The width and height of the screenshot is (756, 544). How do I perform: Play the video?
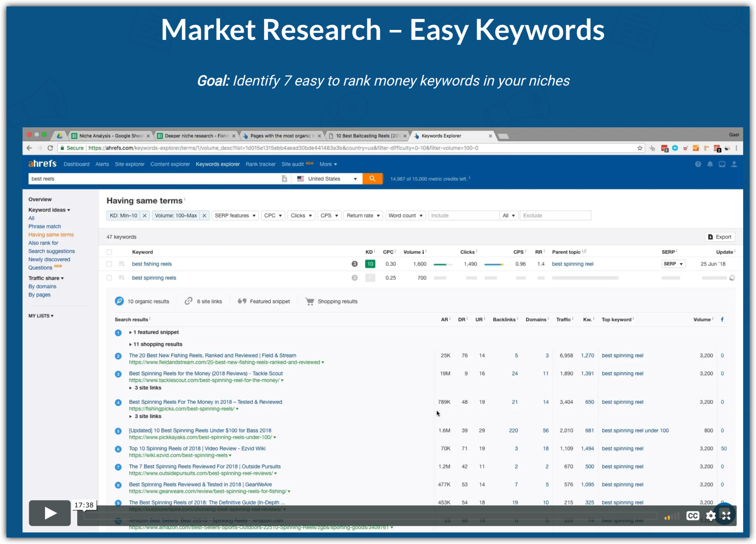(x=50, y=513)
